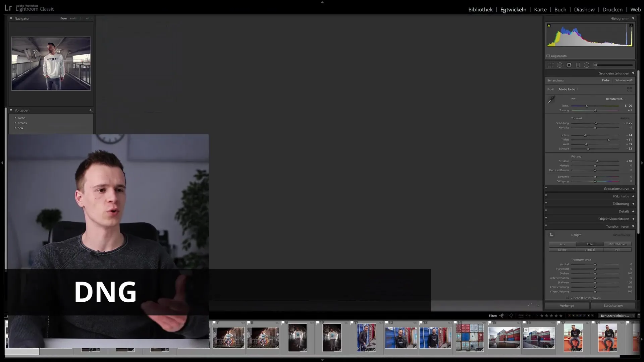Select filmstrip thumbnail number 11
Screen dimensions: 644x362
tap(366, 338)
